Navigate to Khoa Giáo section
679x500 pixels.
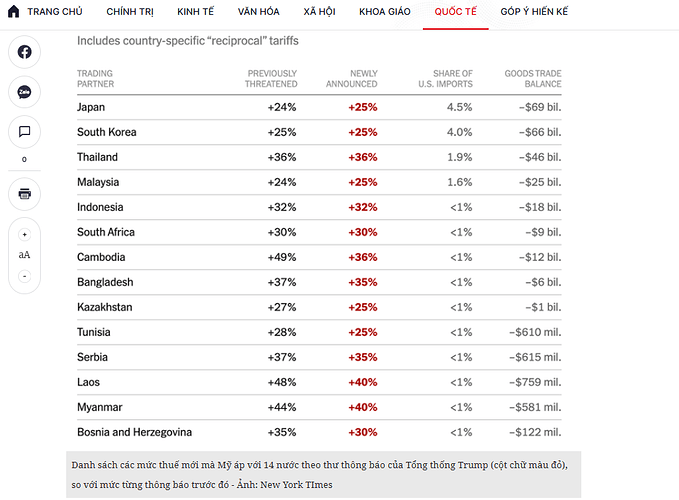click(386, 12)
